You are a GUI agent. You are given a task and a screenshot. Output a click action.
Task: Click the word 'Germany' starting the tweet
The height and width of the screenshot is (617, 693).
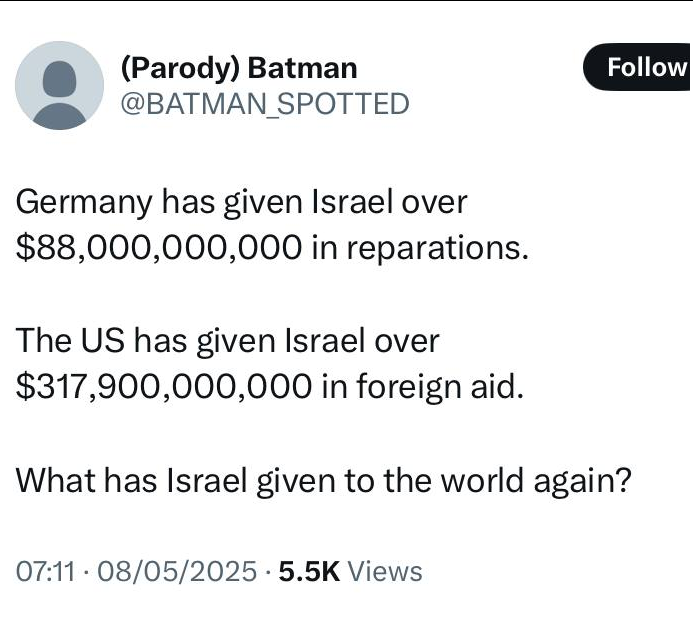point(84,203)
